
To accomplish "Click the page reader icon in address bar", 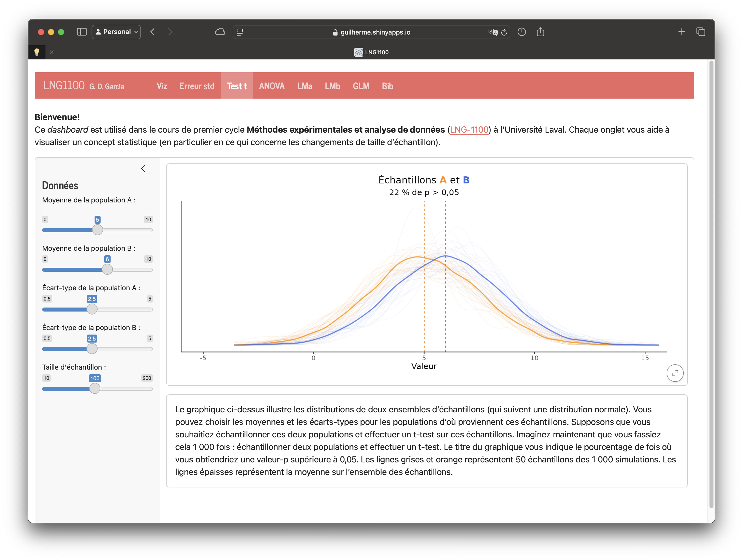I will pyautogui.click(x=240, y=32).
